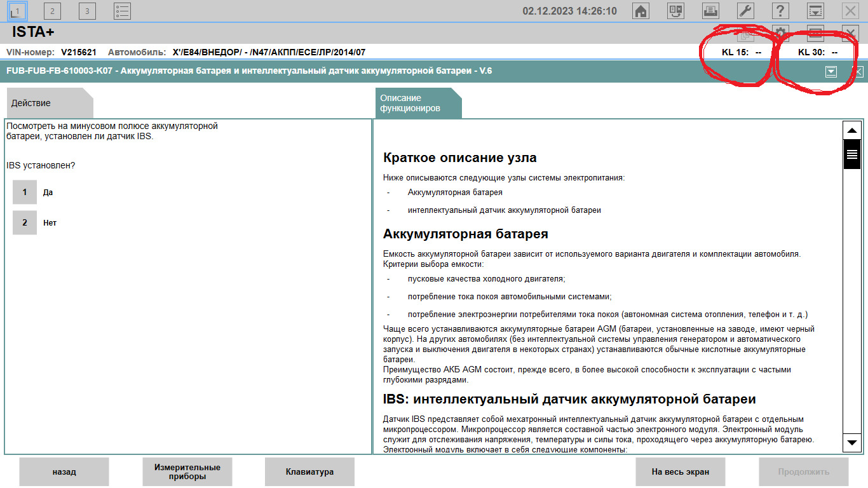Click the gear icon under the toolbar
The height and width of the screenshot is (488, 868).
pos(780,32)
